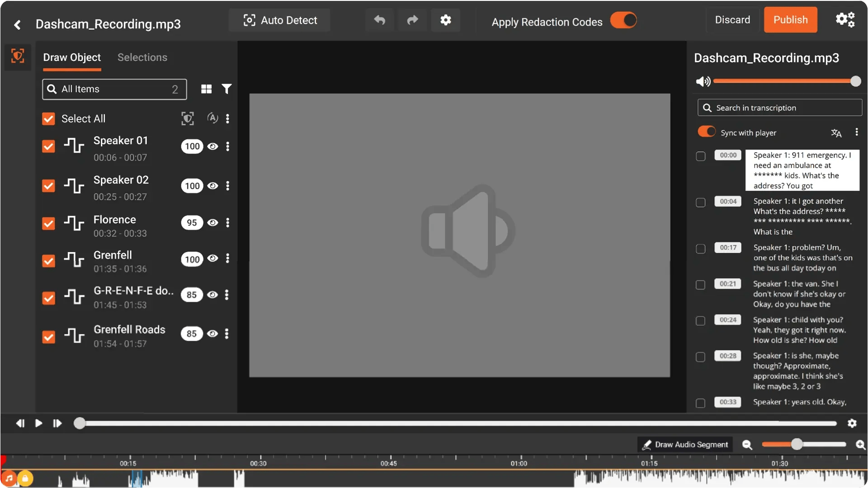Play the recording
This screenshot has height=488, width=868.
point(39,423)
